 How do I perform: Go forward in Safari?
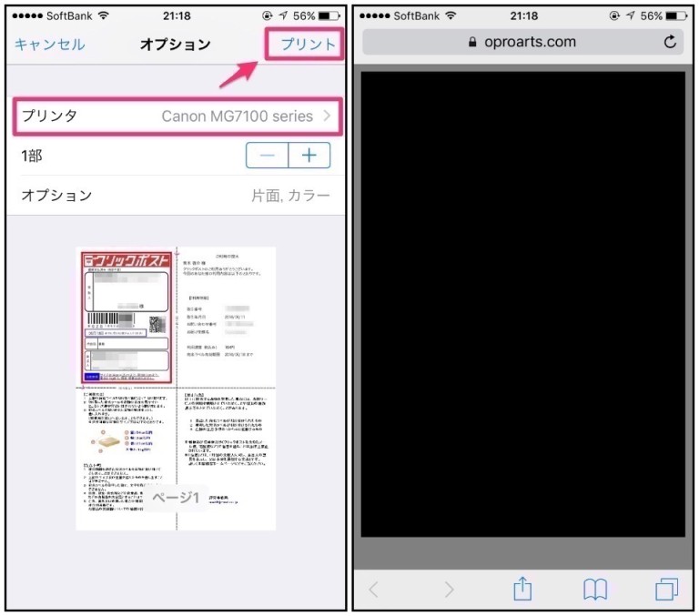point(449,590)
